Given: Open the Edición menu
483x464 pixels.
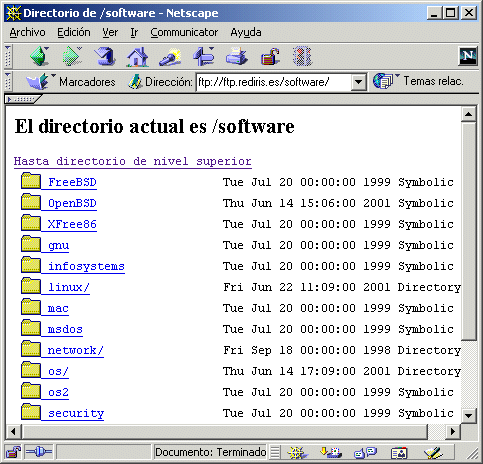Looking at the screenshot, I should click(74, 32).
